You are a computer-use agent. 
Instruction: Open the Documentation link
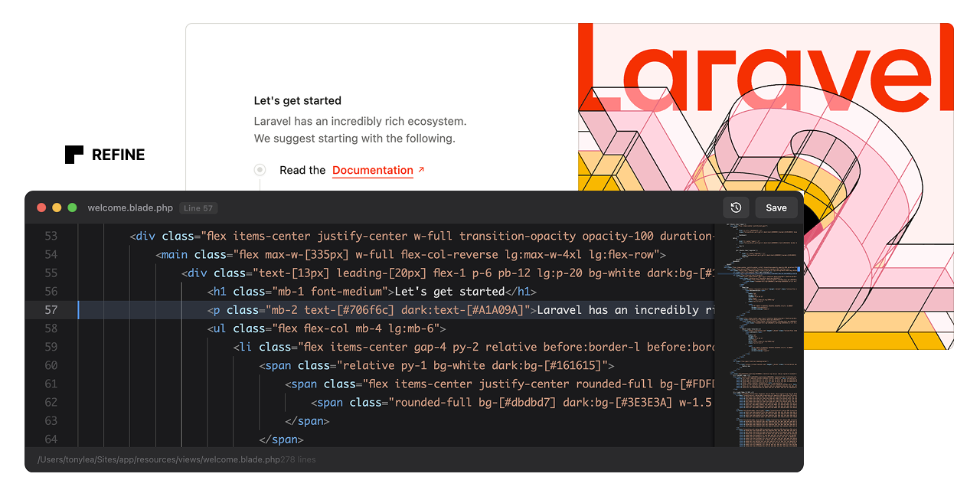pos(373,170)
